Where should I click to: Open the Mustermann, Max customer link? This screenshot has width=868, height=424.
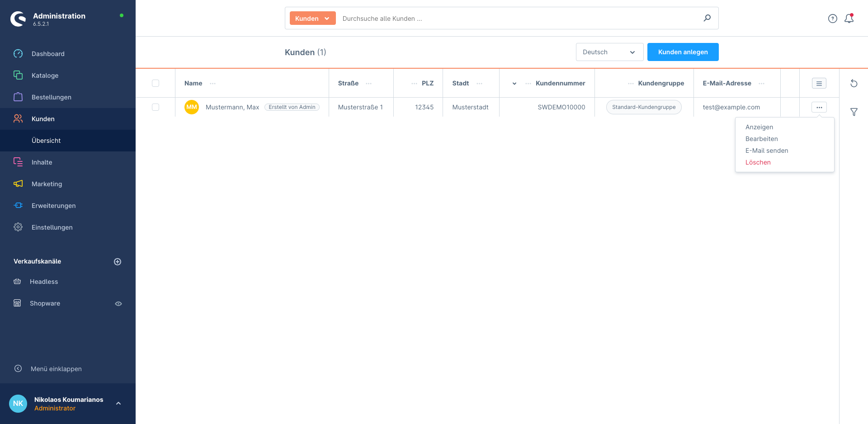click(x=232, y=107)
